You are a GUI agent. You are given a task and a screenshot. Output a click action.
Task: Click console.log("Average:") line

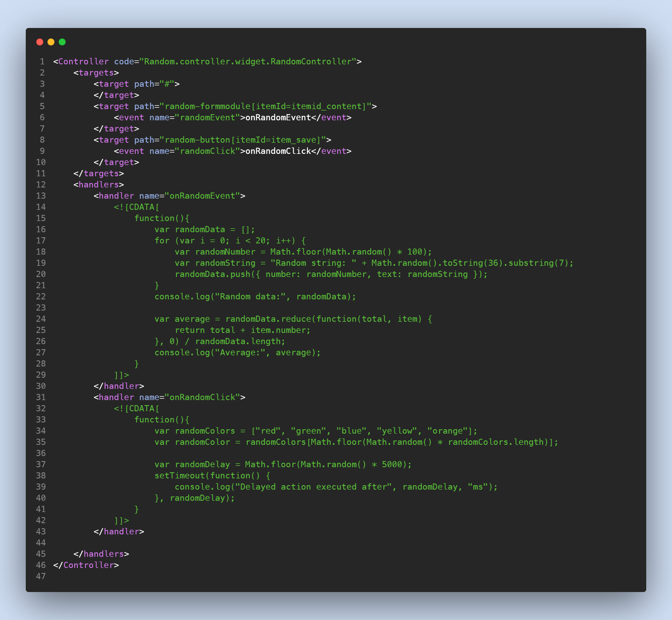[x=238, y=353]
